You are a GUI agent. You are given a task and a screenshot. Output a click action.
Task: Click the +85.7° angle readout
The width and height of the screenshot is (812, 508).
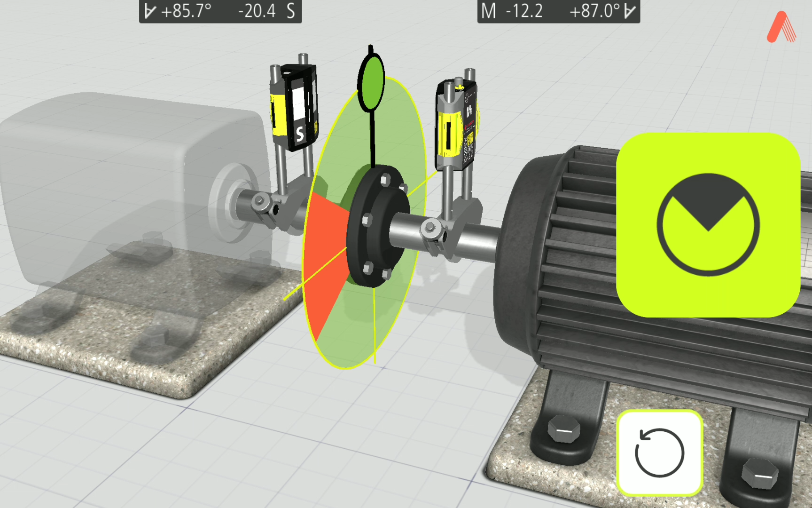tap(186, 11)
